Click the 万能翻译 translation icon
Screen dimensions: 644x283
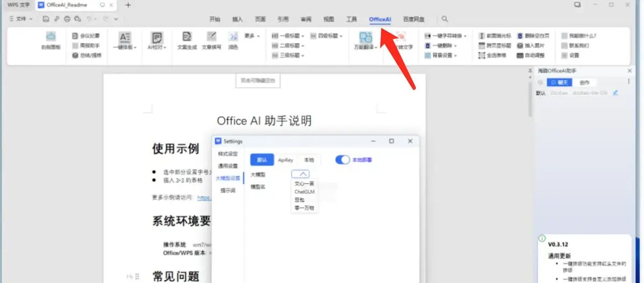tap(365, 37)
